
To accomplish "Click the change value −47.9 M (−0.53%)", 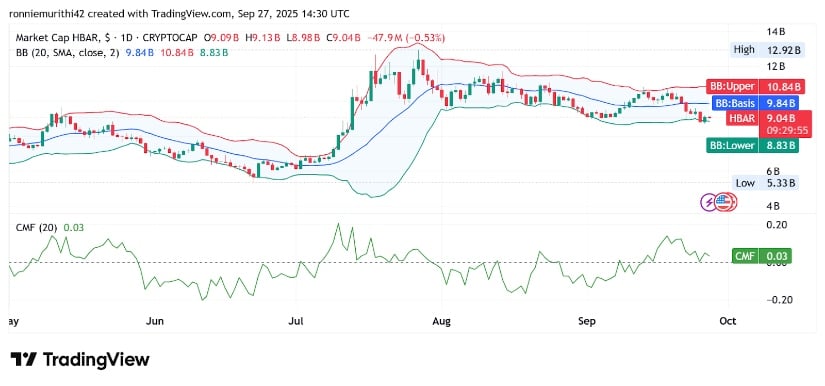I will (406, 38).
